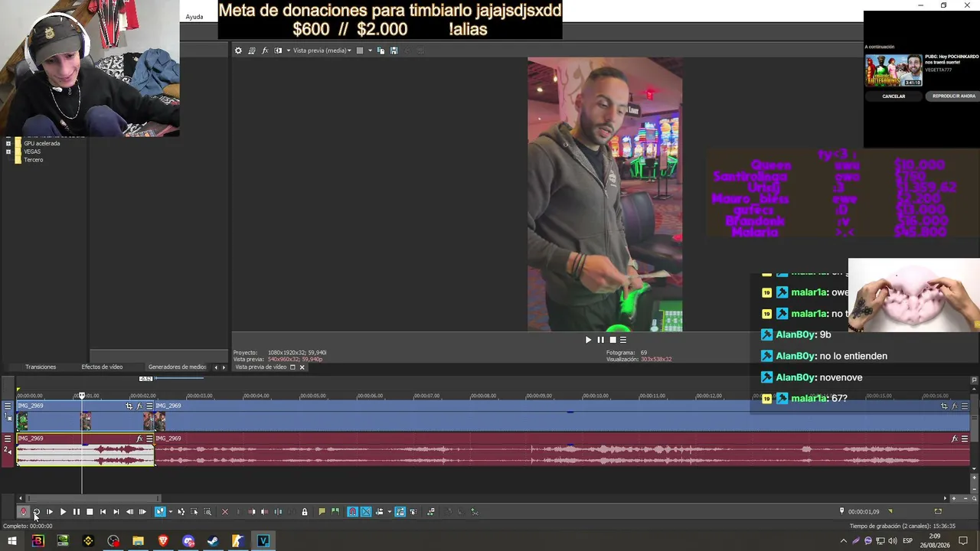
Task: Pause the video preview window playback
Action: pos(600,340)
